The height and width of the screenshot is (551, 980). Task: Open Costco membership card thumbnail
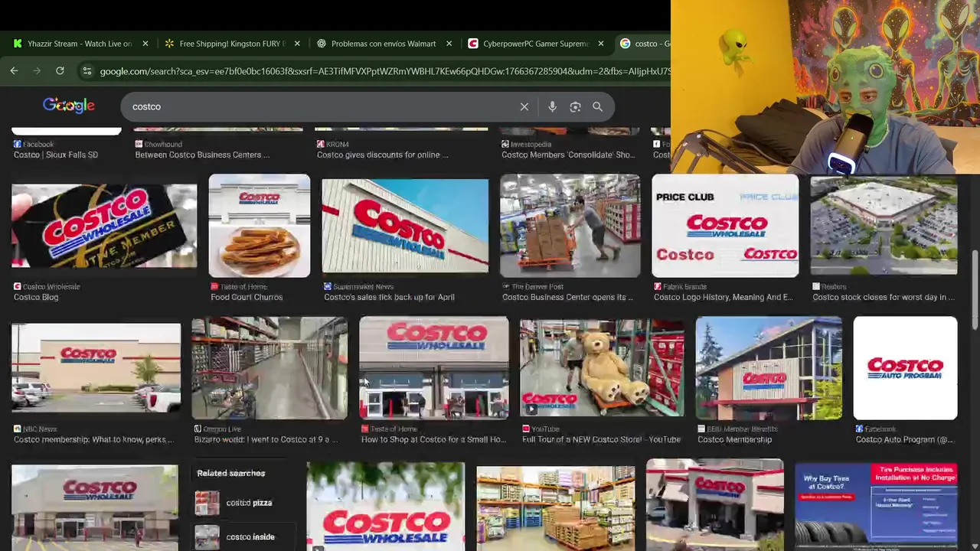pyautogui.click(x=104, y=227)
